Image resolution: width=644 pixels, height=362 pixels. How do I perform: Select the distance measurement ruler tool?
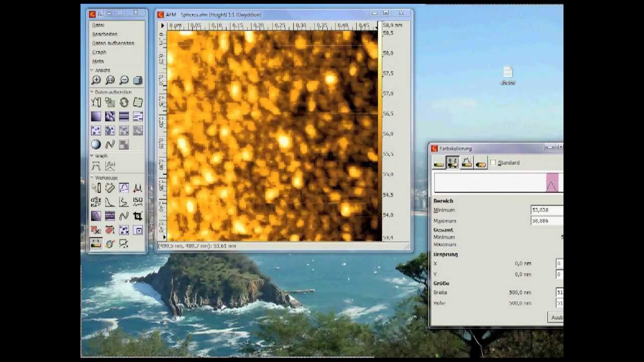click(x=110, y=188)
